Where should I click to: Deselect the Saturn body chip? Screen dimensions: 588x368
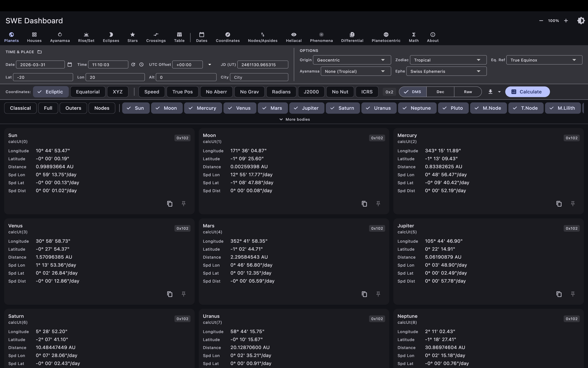coord(343,108)
